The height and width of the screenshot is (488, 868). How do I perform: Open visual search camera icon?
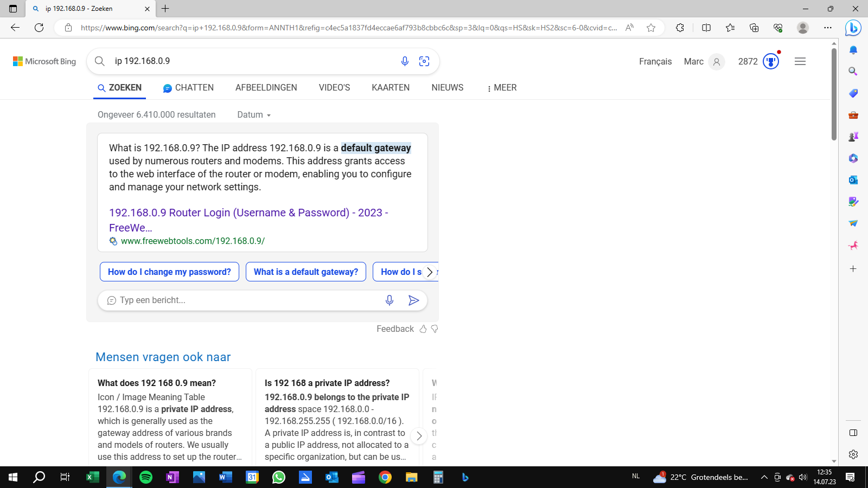[x=424, y=61]
